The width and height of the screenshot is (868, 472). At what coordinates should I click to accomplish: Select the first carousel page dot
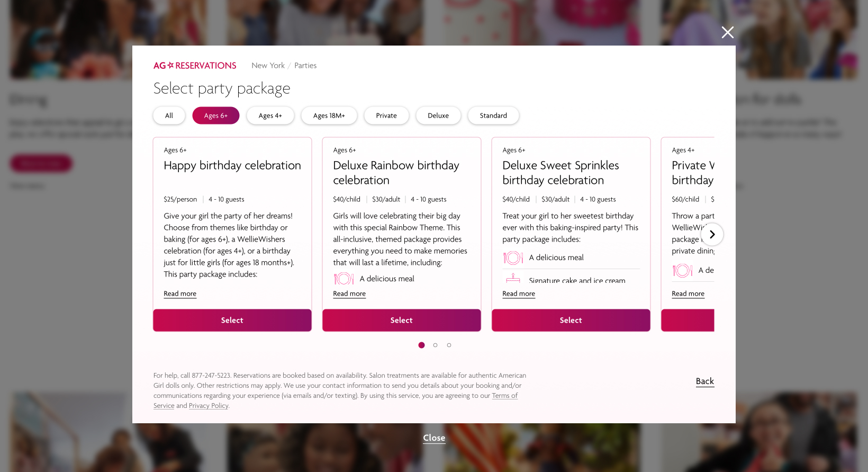[x=421, y=345]
